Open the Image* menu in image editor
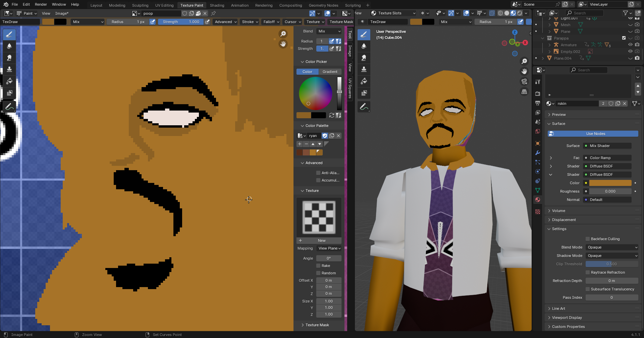 pyautogui.click(x=62, y=13)
